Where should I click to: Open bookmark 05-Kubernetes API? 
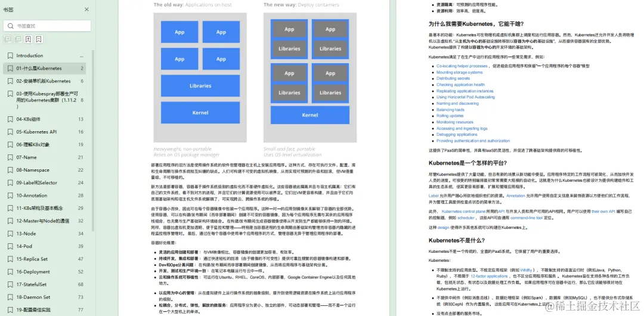44,132
